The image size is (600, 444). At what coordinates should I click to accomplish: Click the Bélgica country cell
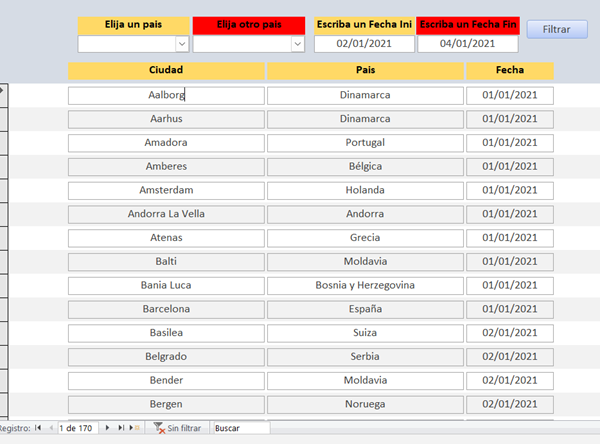pos(365,166)
